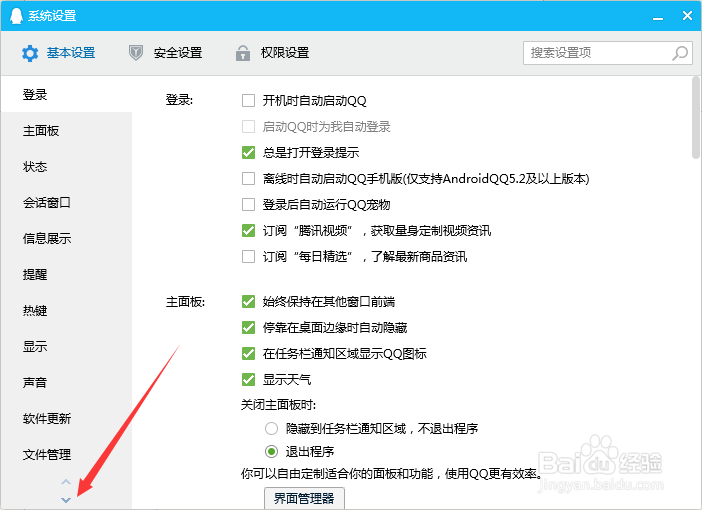
Task: Expand sidebar list with down chevron
Action: click(x=66, y=500)
